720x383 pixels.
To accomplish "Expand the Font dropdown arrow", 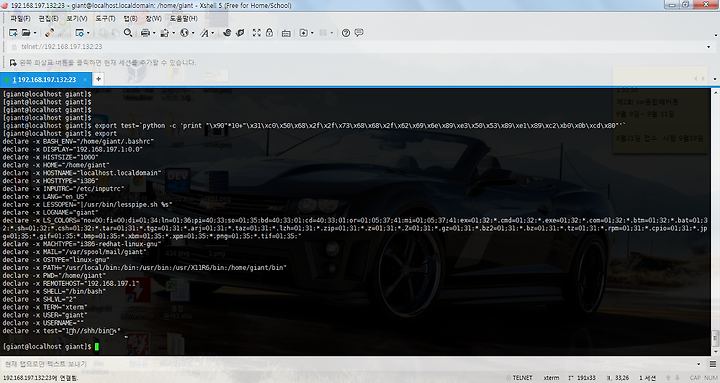I will (x=213, y=33).
